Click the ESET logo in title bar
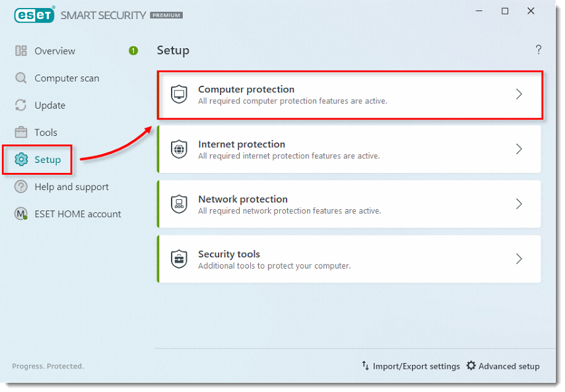 (34, 15)
